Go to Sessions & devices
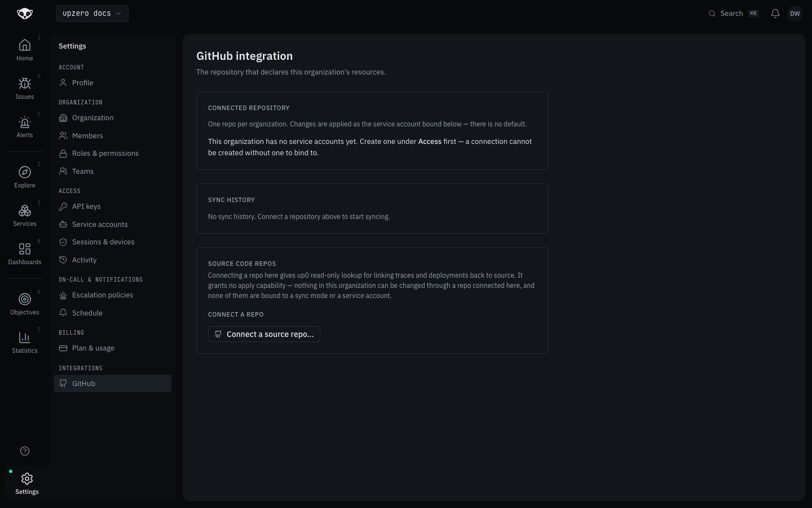This screenshot has width=812, height=508. [x=113, y=242]
